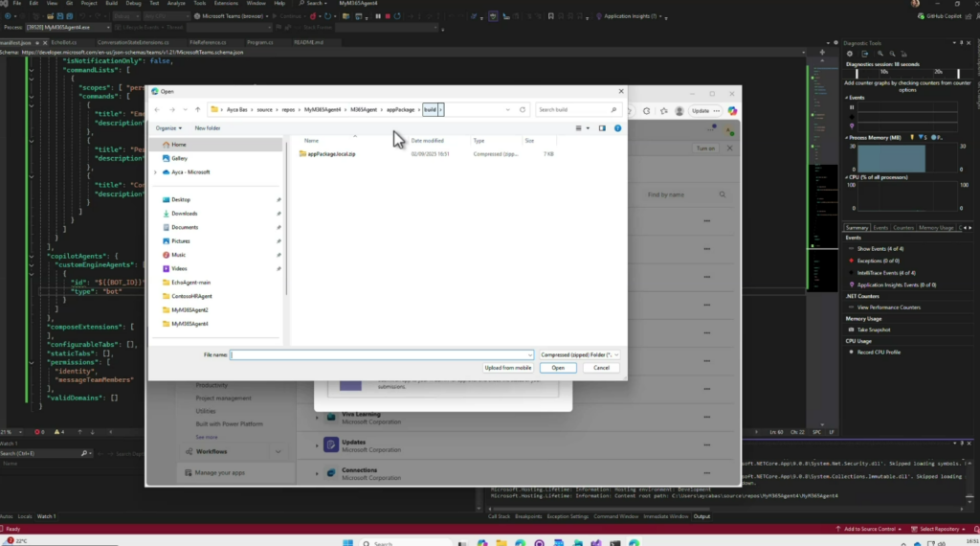Switch to the EchoBot.cs editor tab
Screen dimensions: 980x546
(x=64, y=42)
